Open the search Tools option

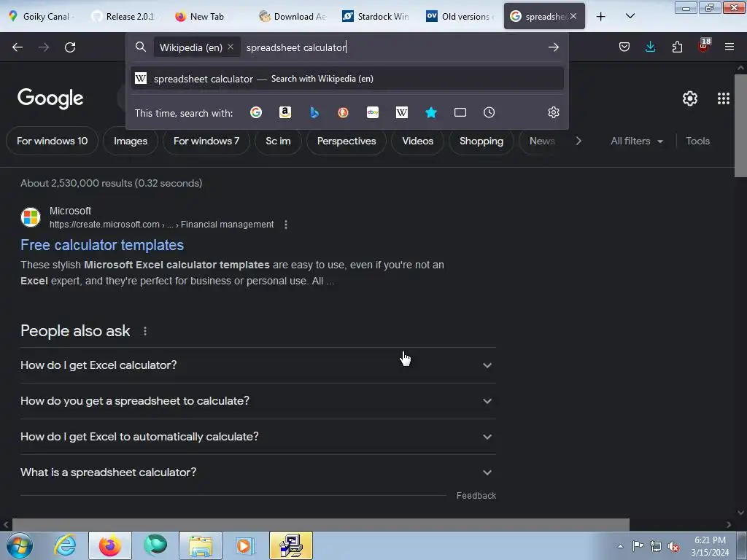coord(697,141)
